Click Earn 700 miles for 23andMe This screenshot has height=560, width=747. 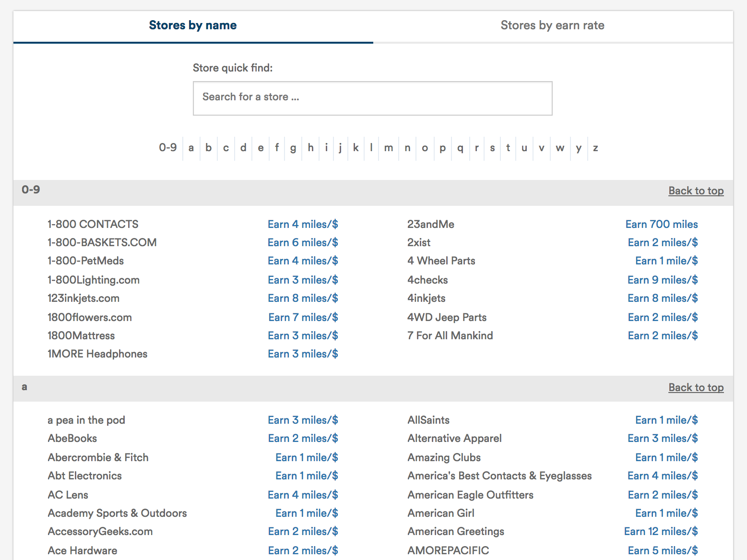pos(662,224)
